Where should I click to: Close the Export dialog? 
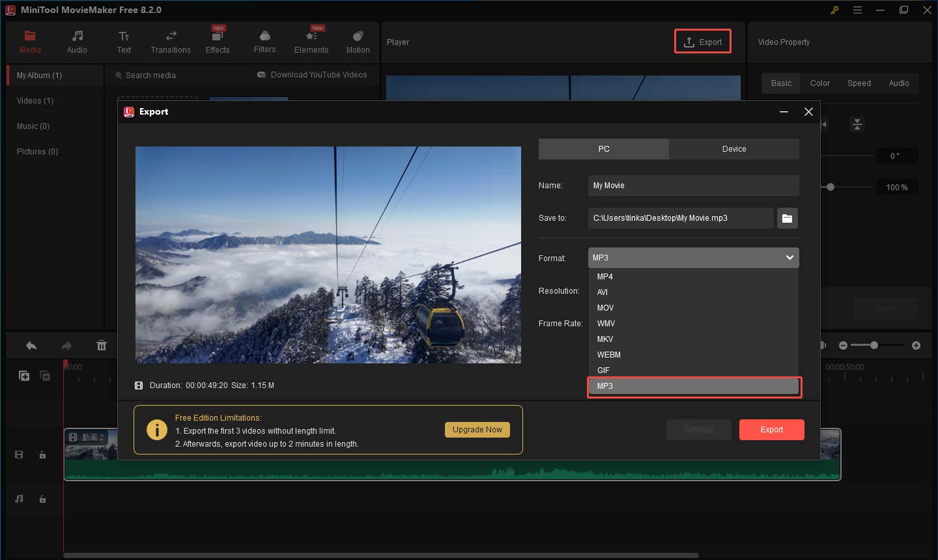(x=808, y=112)
